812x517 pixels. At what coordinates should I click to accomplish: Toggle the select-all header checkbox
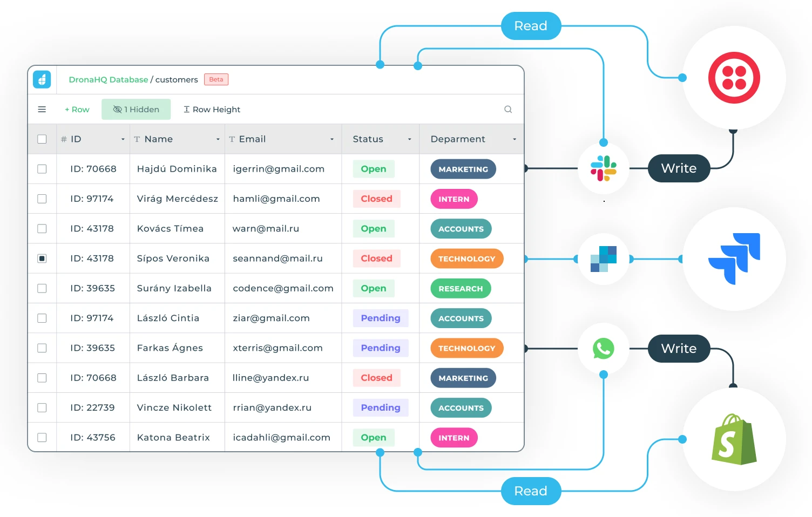pos(42,139)
